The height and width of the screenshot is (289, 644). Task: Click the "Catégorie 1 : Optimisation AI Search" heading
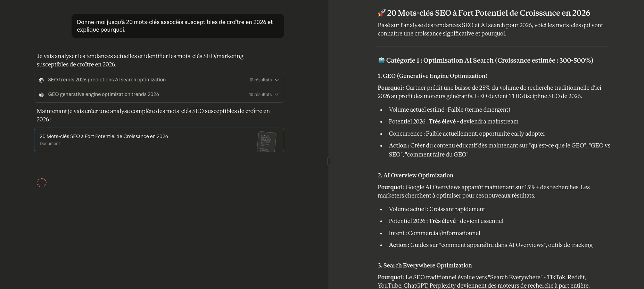point(489,61)
